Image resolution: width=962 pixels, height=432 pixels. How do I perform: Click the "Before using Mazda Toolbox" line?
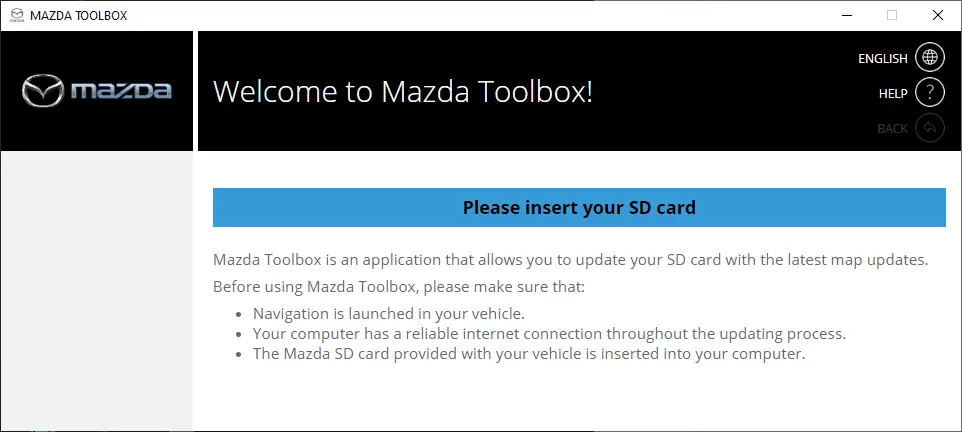click(x=398, y=287)
